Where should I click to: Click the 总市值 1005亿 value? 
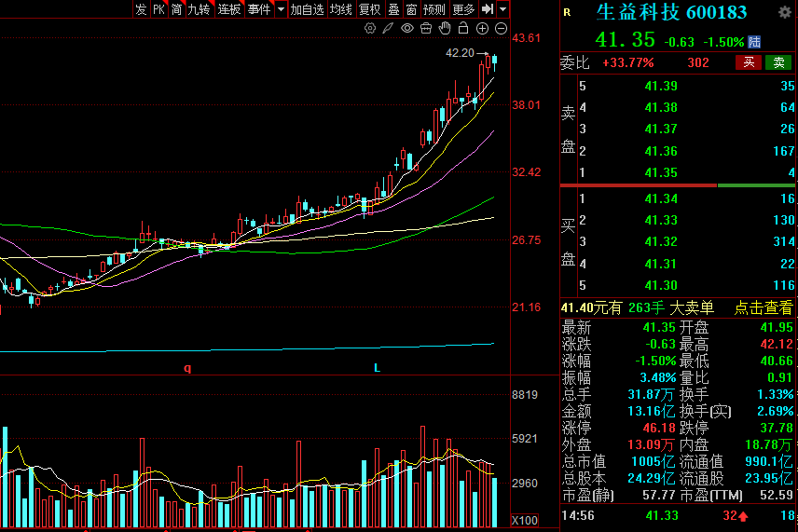click(x=653, y=462)
